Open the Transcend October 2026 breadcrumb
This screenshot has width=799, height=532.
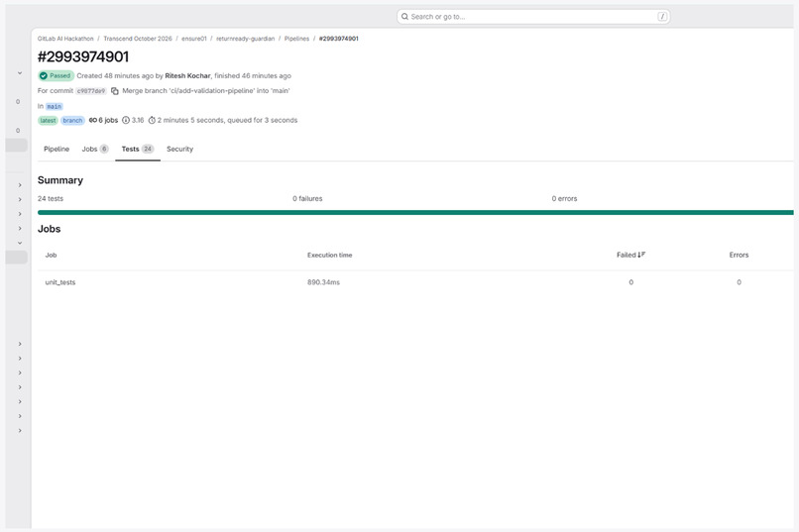pos(138,39)
